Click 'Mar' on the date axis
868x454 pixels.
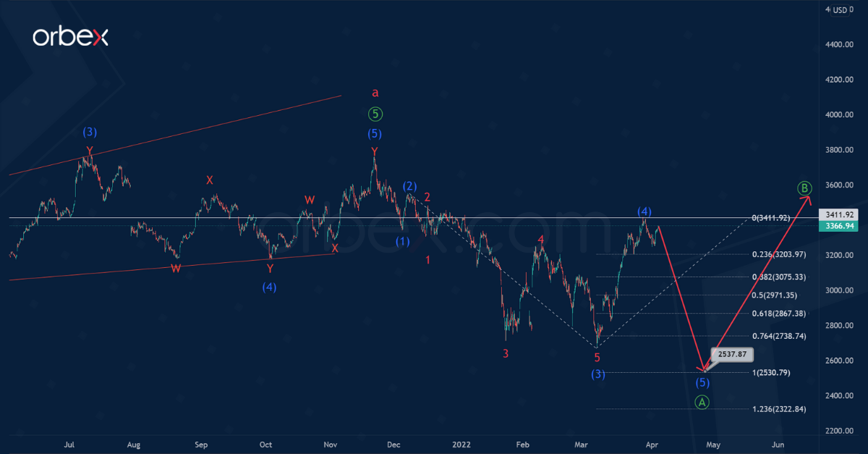581,445
